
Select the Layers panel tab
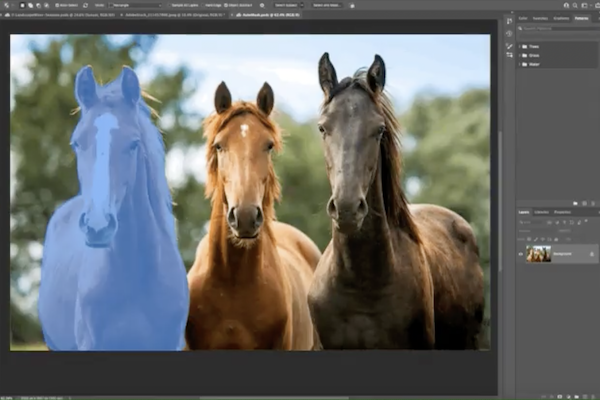[524, 212]
